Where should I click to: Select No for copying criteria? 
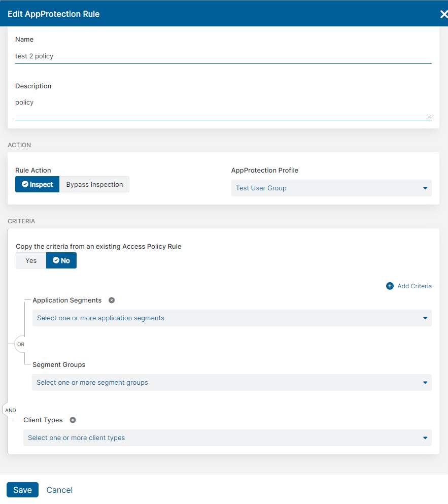click(x=61, y=260)
